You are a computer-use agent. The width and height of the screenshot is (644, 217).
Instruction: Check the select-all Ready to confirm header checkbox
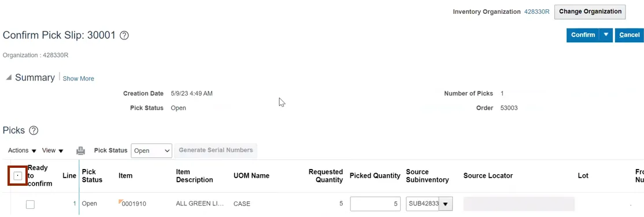(18, 176)
